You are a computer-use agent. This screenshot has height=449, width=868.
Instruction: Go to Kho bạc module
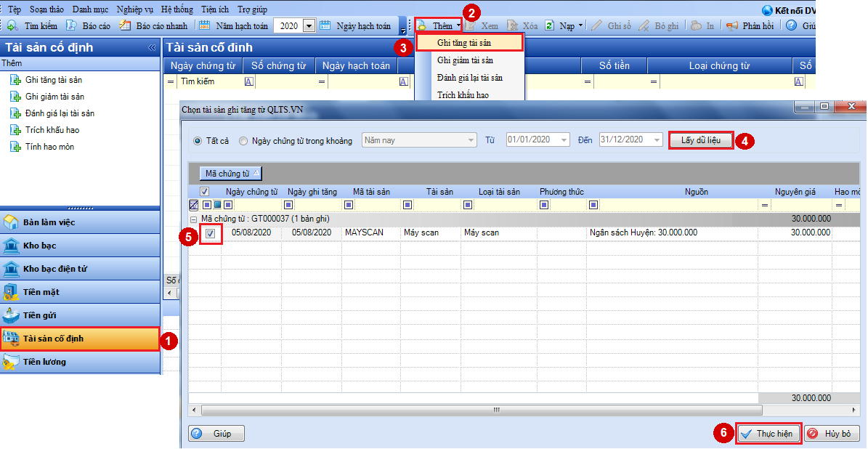[x=81, y=246]
